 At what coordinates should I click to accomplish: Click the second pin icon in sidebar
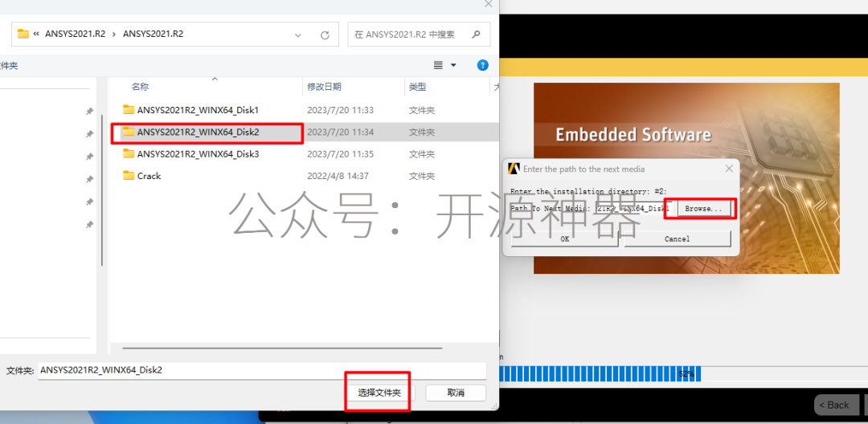click(x=89, y=134)
